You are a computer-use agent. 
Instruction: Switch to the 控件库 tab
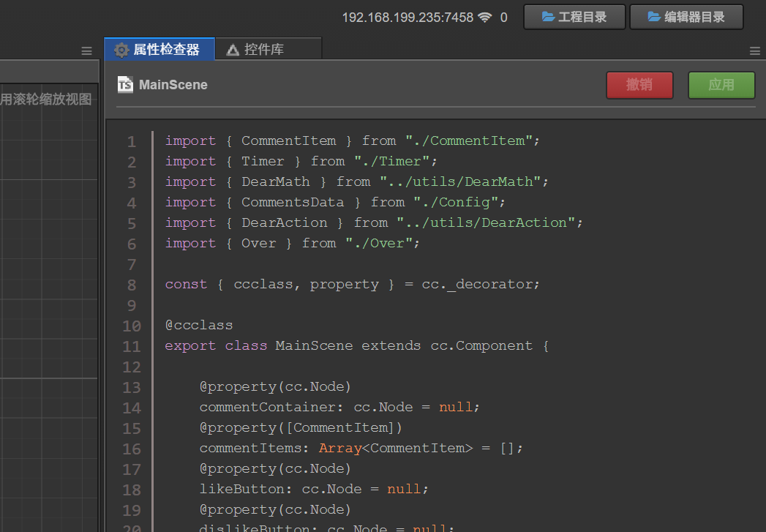(x=269, y=49)
